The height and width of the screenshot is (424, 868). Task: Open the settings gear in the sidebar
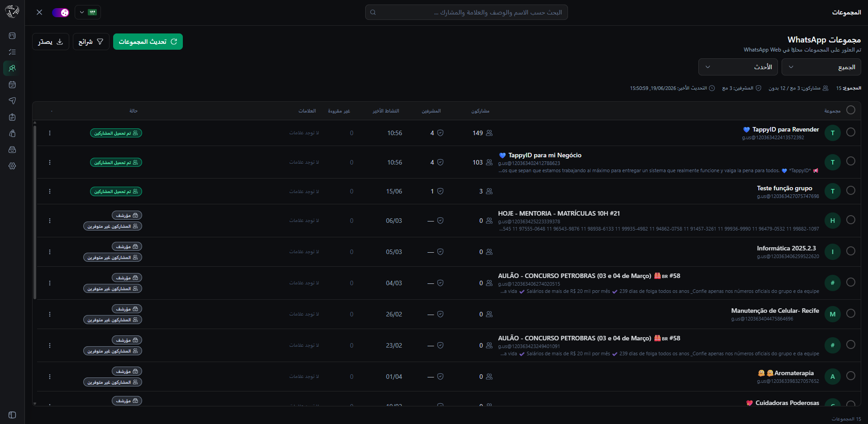click(12, 166)
